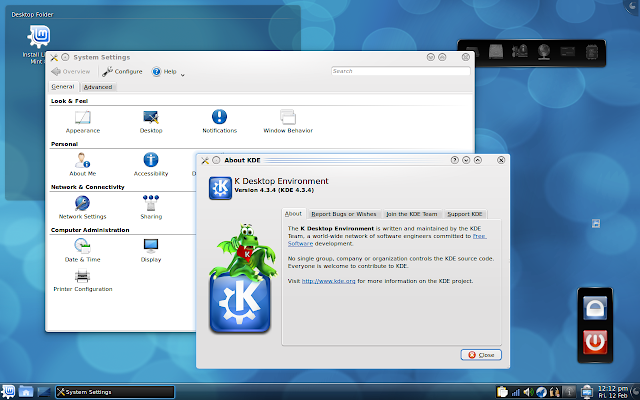Click the Desktop Folder widget title
Image resolution: width=640 pixels, height=400 pixels.
pyautogui.click(x=32, y=15)
